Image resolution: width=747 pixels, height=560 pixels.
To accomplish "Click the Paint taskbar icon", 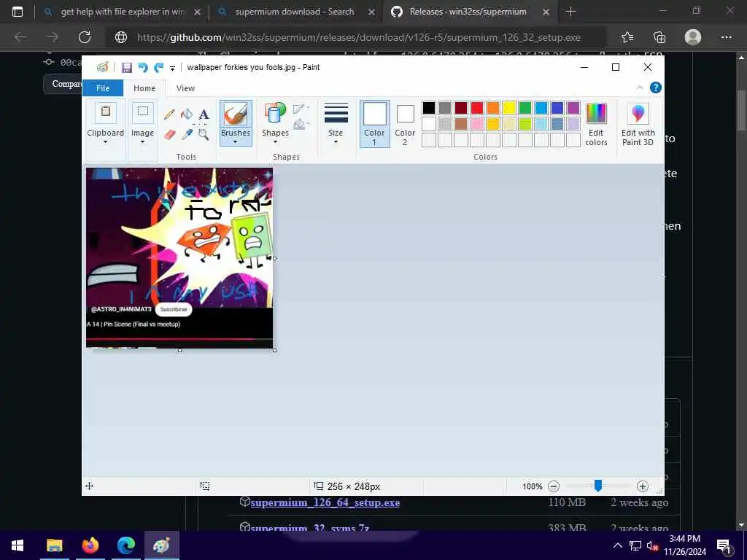I will point(161,545).
